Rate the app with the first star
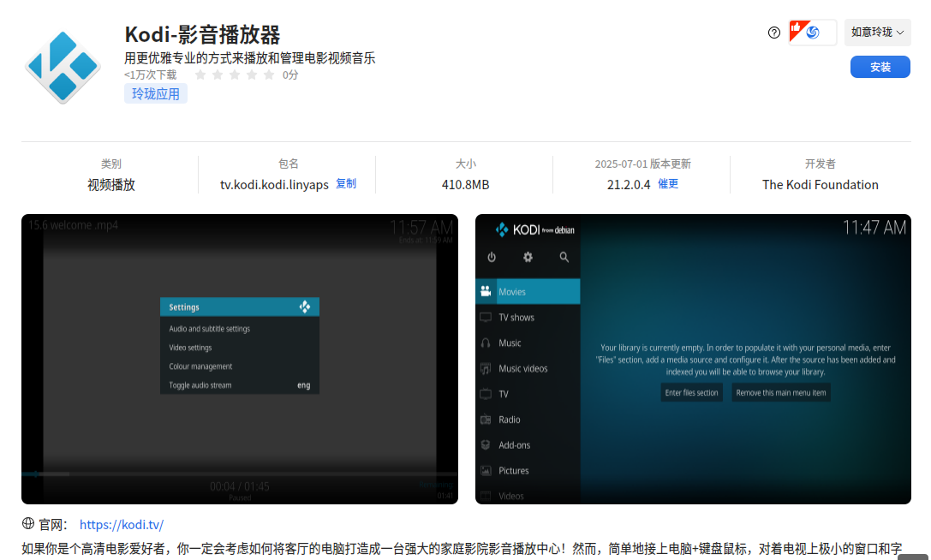The image size is (931, 560). (200, 74)
